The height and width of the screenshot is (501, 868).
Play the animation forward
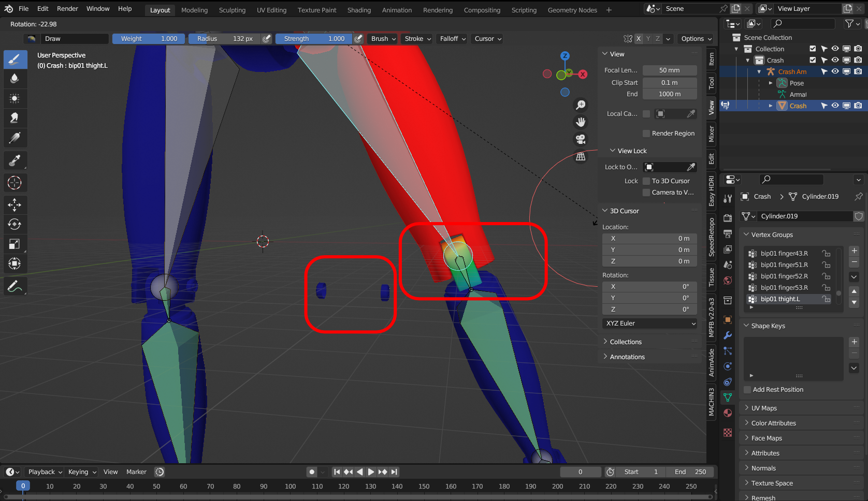pos(371,472)
